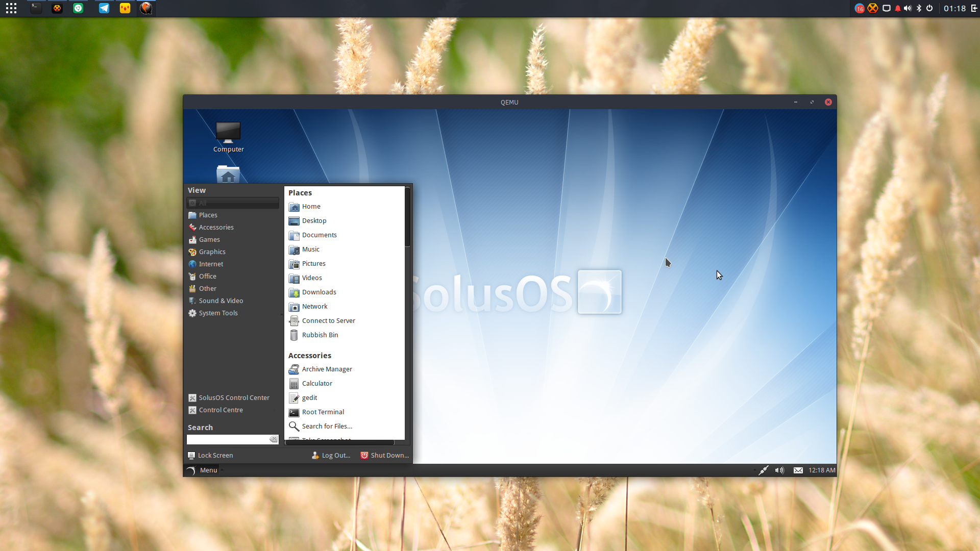Viewport: 980px width, 551px height.
Task: Open Pictures folder entry
Action: (x=345, y=264)
